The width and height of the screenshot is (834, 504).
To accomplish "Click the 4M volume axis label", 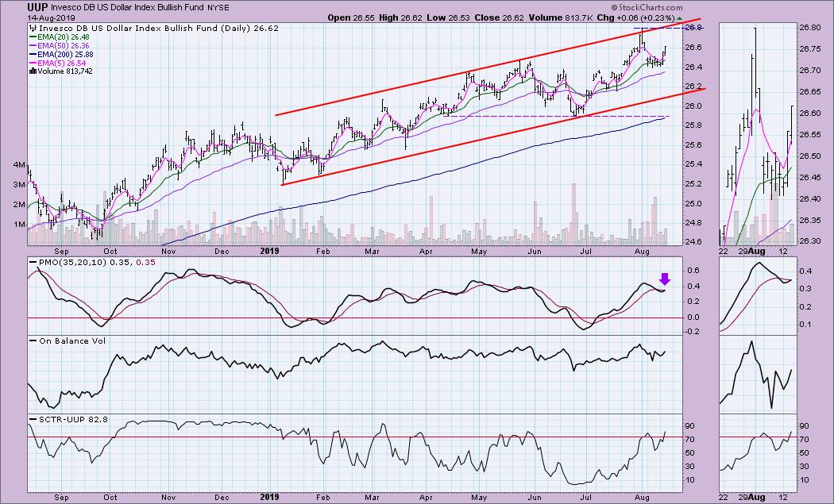I will tap(20, 165).
